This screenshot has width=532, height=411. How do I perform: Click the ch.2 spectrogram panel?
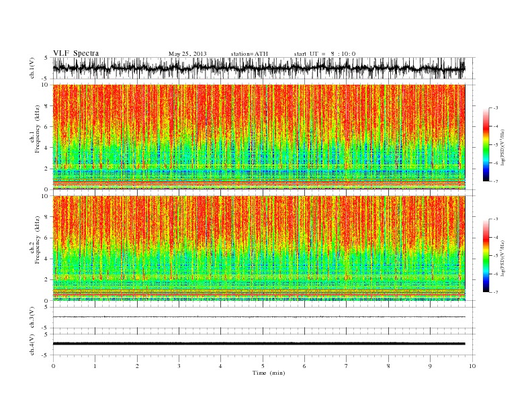[x=259, y=248]
